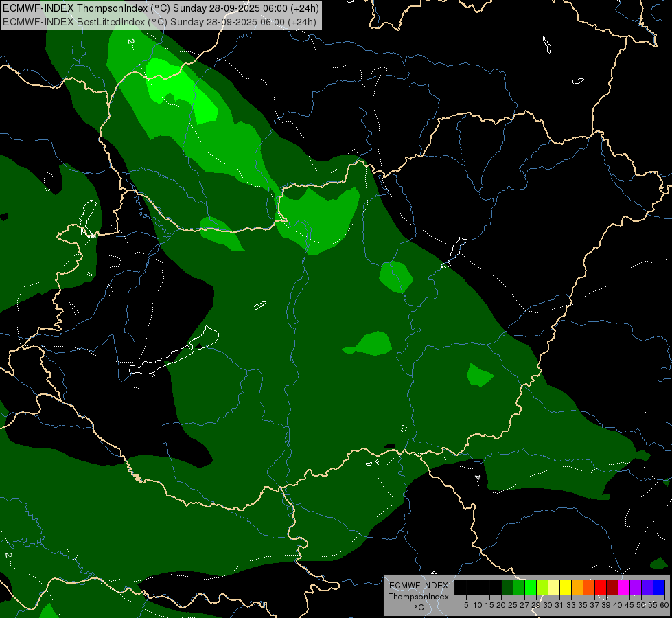
Task: Click the contour label 4 on the map
Action: point(478,477)
